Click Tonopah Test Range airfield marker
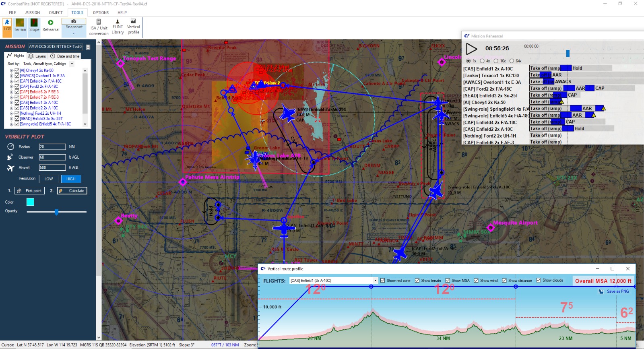 click(x=120, y=63)
